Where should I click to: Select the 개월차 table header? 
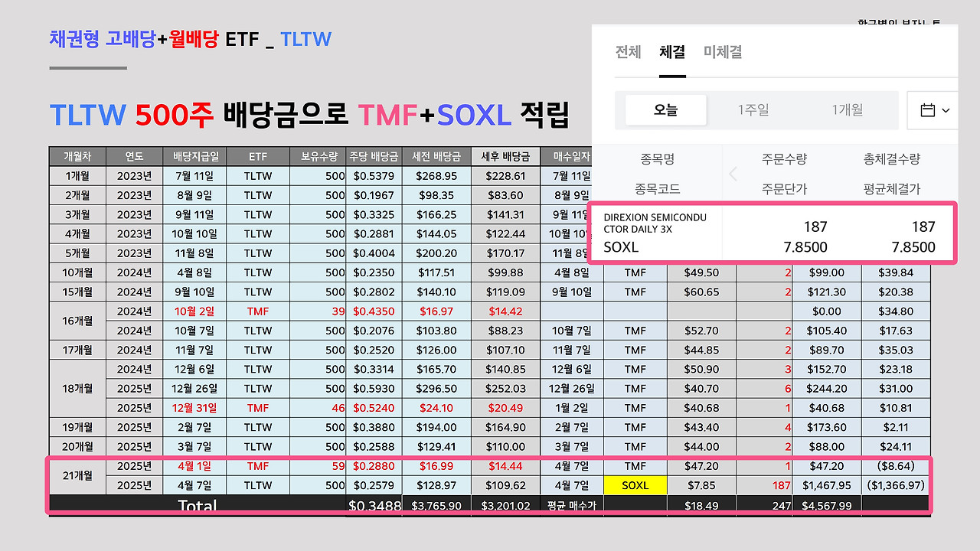pyautogui.click(x=77, y=156)
